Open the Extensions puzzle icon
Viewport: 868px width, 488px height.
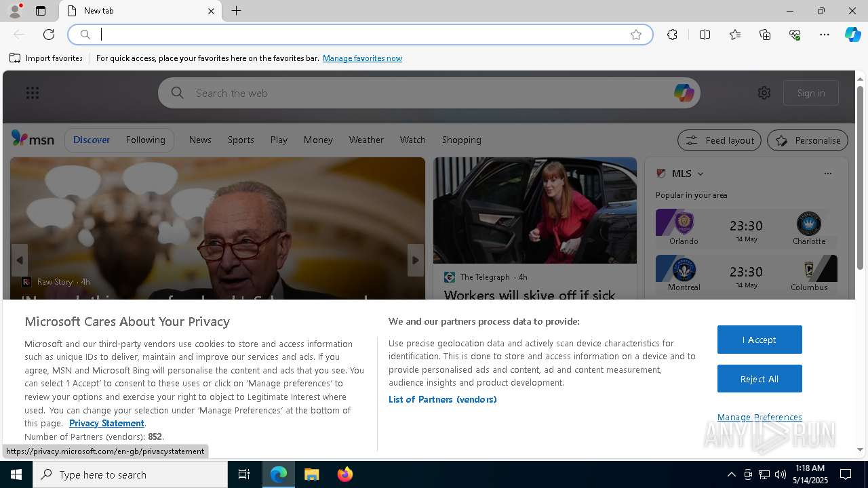click(672, 35)
